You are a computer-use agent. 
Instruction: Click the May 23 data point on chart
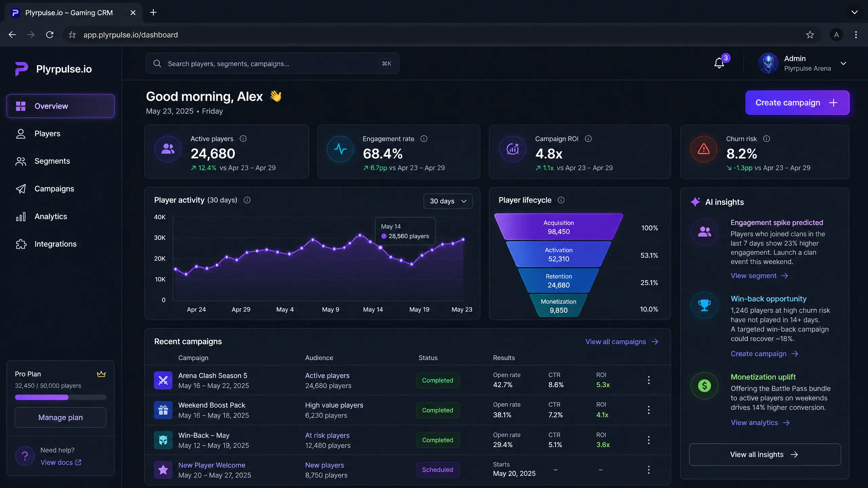coord(463,240)
